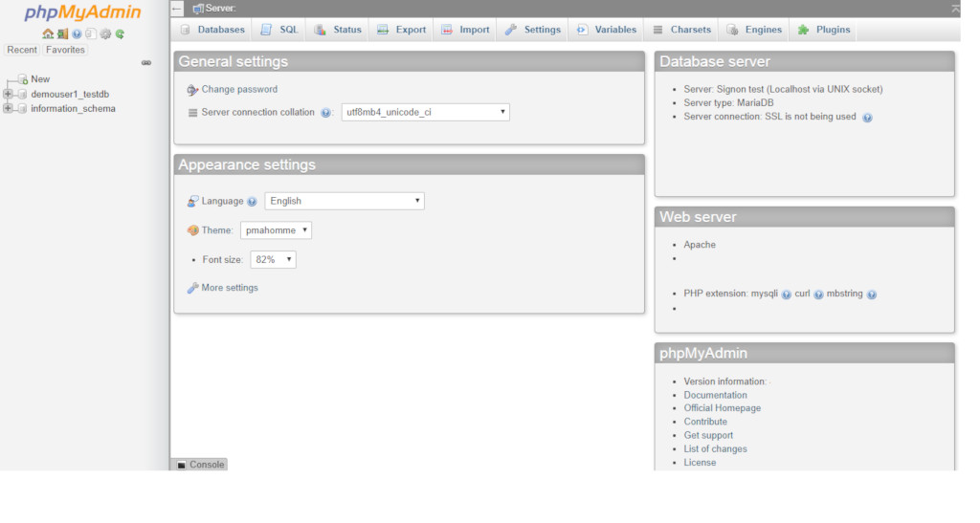The image size is (980, 523).
Task: Open the Language dropdown showing English
Action: click(x=345, y=201)
